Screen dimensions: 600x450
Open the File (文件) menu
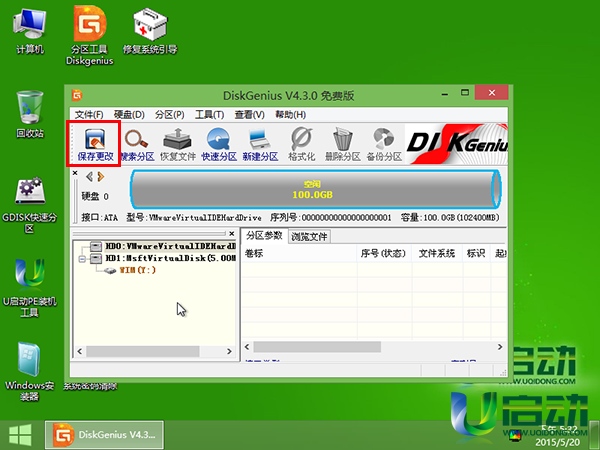89,114
